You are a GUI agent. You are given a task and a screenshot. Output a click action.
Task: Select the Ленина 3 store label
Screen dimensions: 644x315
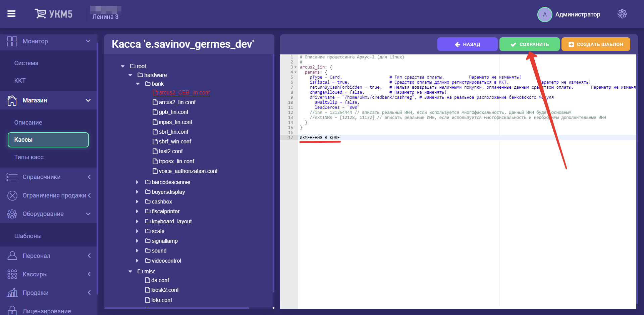105,17
